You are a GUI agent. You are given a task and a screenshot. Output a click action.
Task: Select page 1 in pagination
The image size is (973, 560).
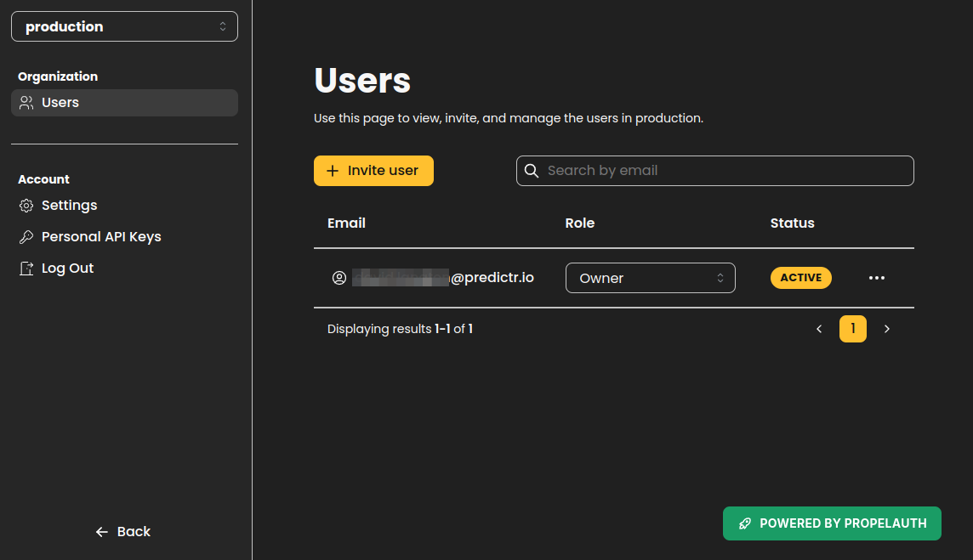(852, 330)
